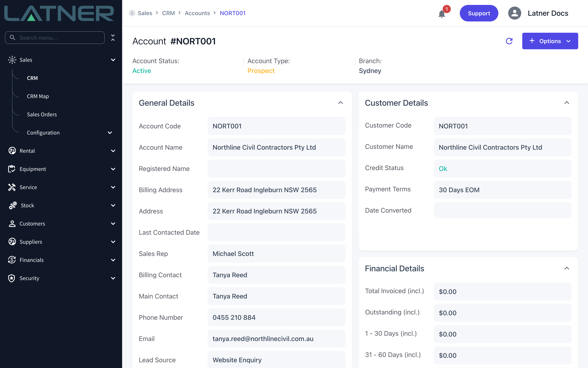Click the Active account status text
The height and width of the screenshot is (368, 588).
[x=142, y=71]
